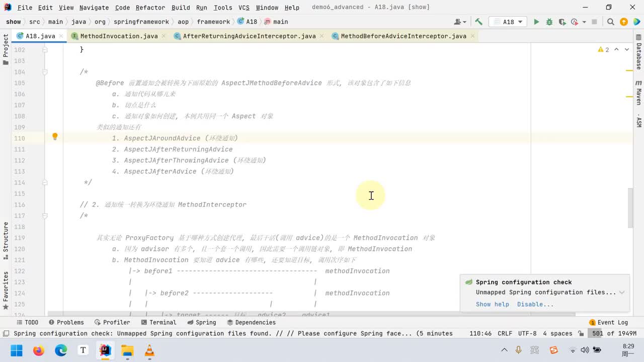
Task: Close the AfterReturningAdviceInterceptor.java tab
Action: (x=321, y=36)
